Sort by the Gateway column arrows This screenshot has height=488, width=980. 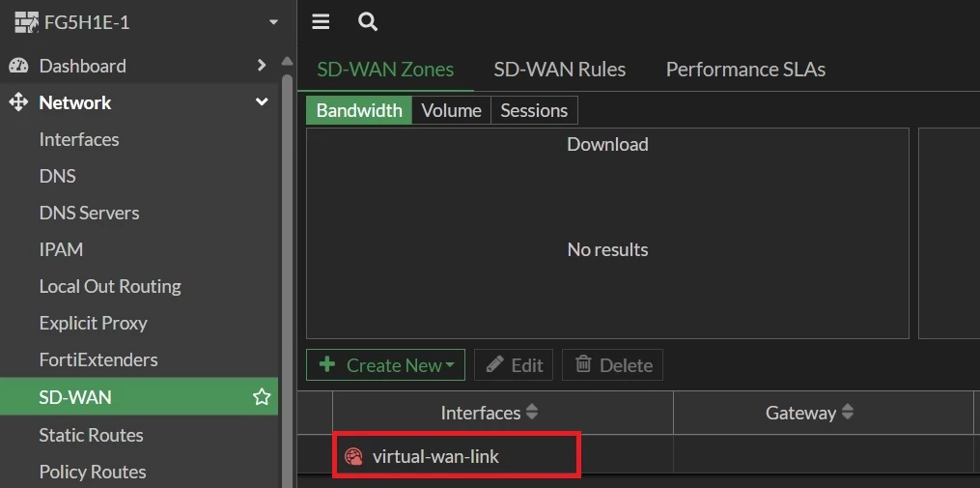click(848, 412)
